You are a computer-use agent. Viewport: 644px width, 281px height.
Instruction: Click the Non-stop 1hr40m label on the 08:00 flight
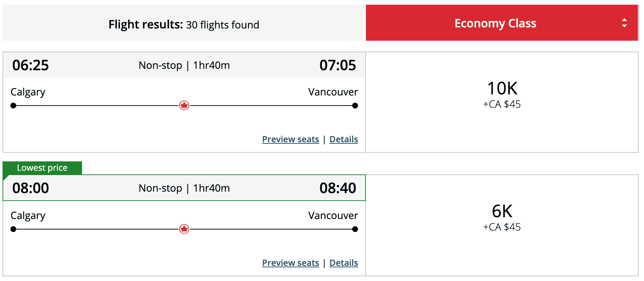184,188
